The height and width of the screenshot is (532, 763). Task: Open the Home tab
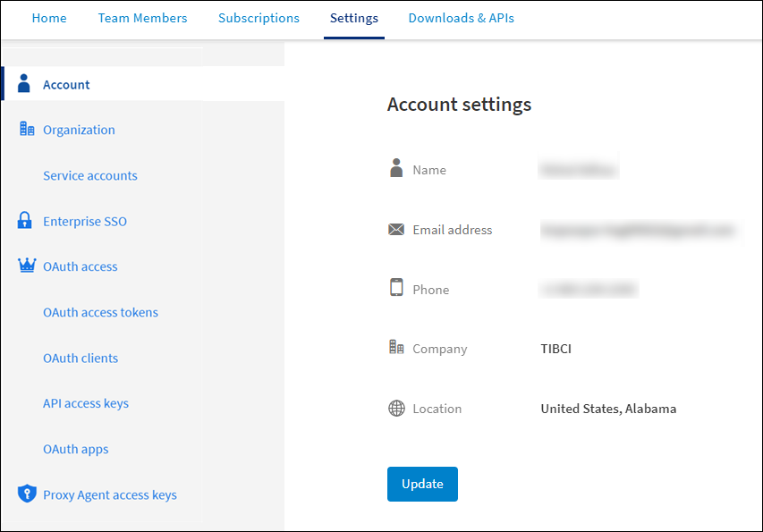coord(49,18)
